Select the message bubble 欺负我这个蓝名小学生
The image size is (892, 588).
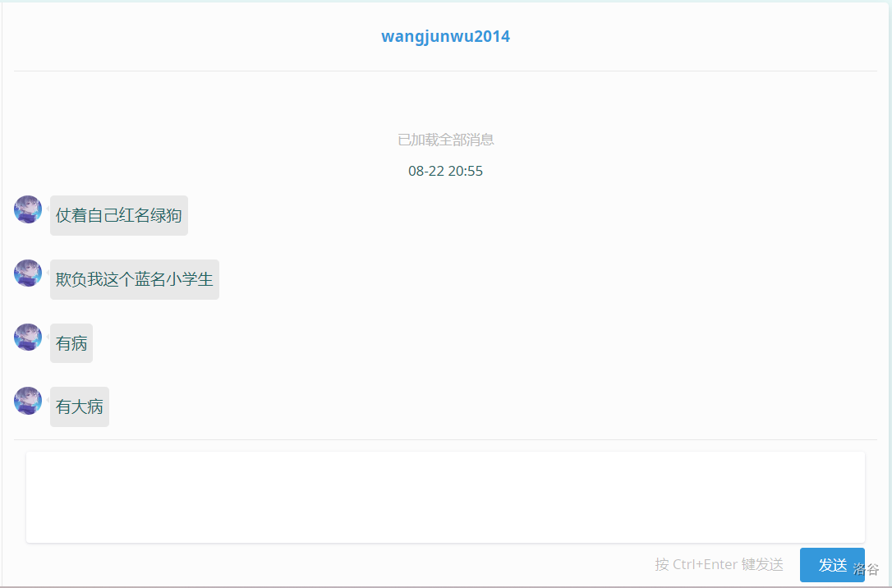click(134, 279)
